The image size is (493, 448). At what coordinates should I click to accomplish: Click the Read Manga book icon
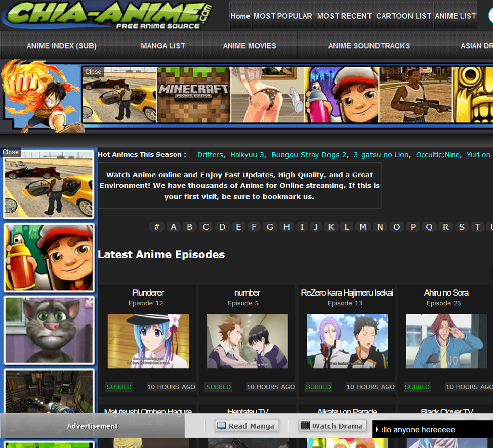(222, 426)
